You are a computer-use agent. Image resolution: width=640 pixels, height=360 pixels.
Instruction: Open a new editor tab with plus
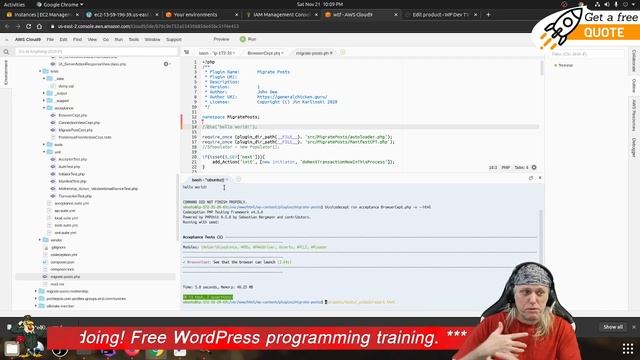(343, 53)
